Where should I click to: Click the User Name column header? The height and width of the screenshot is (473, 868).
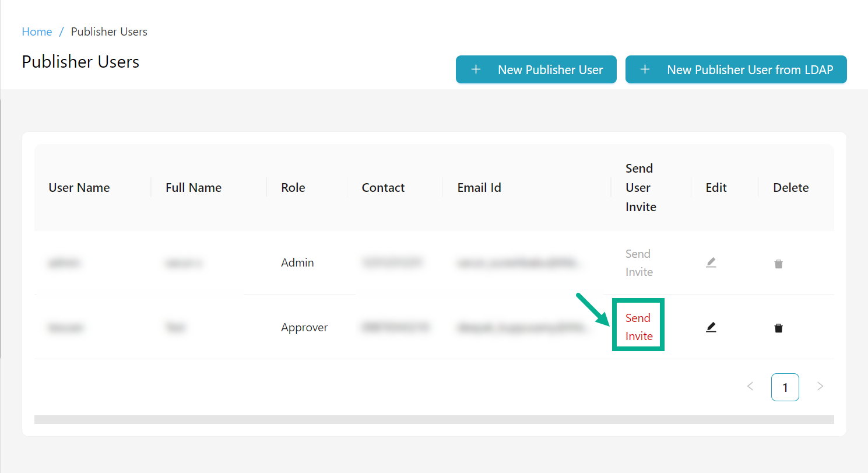coord(79,187)
